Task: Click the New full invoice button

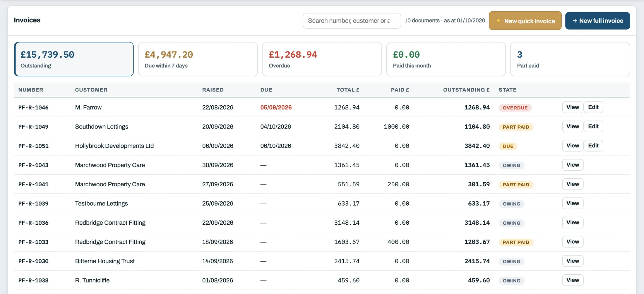Action: [x=597, y=21]
